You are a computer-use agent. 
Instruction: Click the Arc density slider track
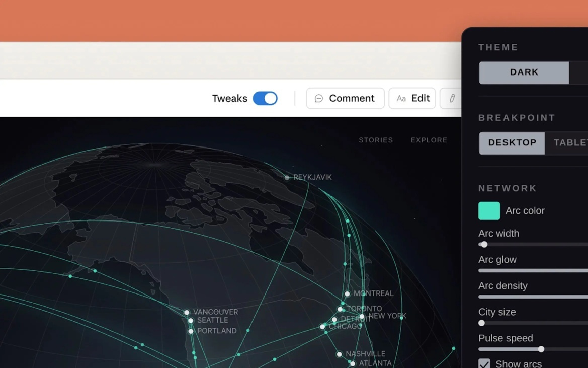(533, 297)
